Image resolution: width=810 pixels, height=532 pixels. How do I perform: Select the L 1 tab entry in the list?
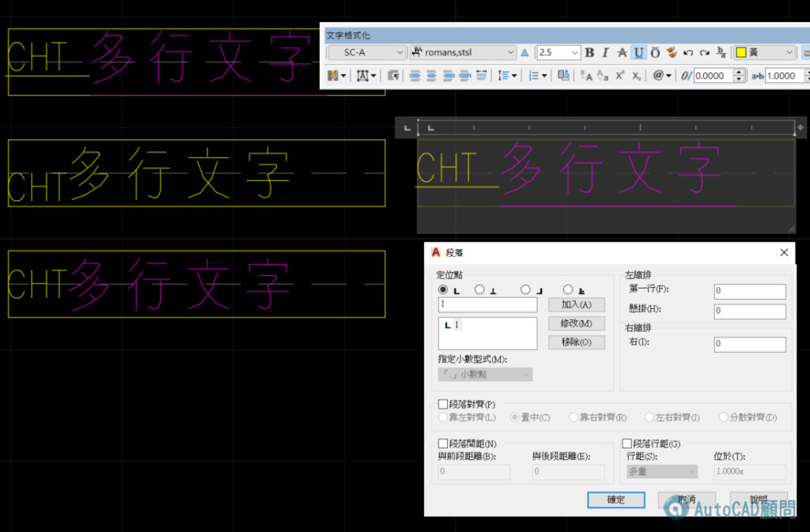(x=452, y=325)
